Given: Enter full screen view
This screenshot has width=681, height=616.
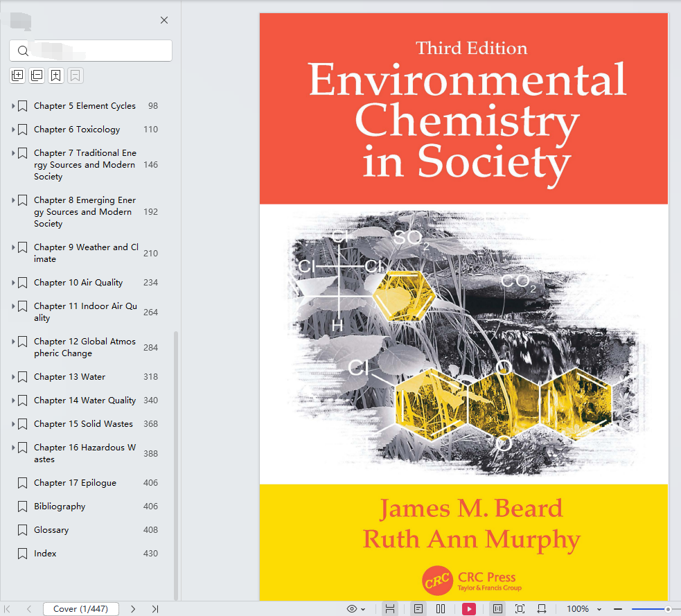Looking at the screenshot, I should tap(520, 609).
